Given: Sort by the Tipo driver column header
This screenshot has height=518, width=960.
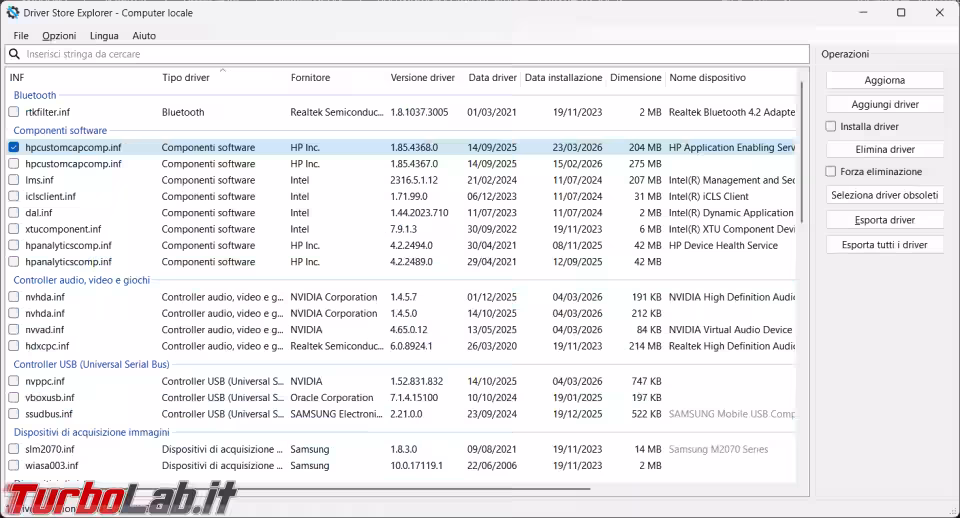Looking at the screenshot, I should point(186,78).
